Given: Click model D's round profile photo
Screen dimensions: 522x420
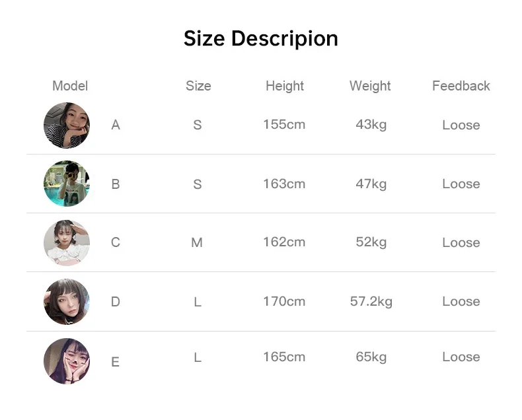Looking at the screenshot, I should 66,302.
